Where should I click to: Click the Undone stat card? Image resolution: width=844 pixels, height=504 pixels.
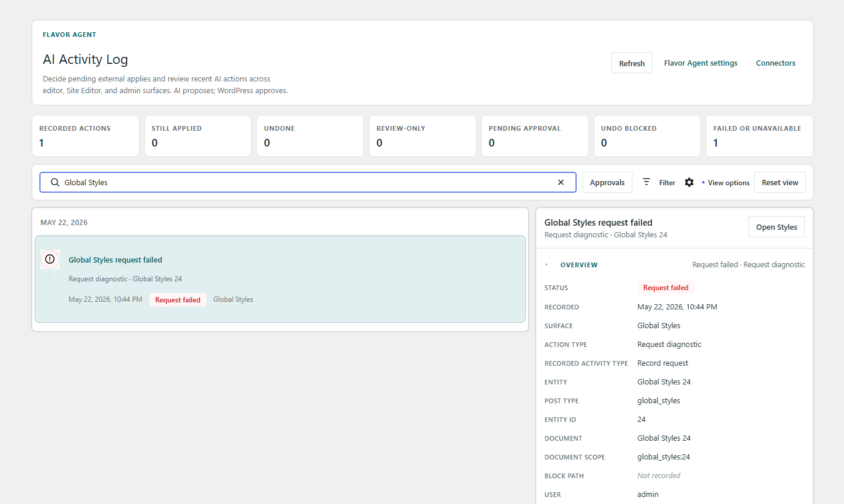click(310, 136)
